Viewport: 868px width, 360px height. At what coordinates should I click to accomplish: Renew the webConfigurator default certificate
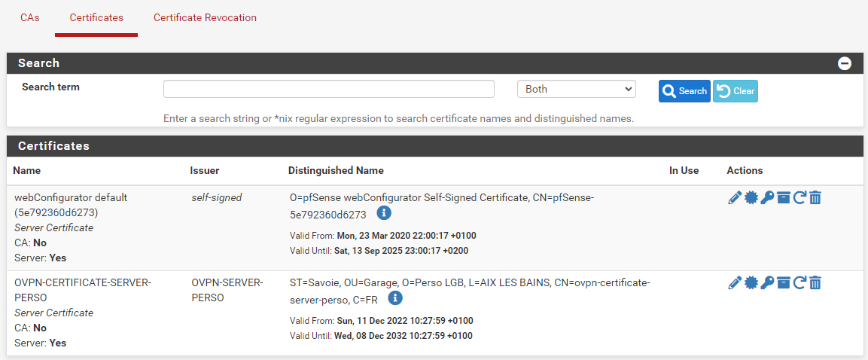[799, 198]
